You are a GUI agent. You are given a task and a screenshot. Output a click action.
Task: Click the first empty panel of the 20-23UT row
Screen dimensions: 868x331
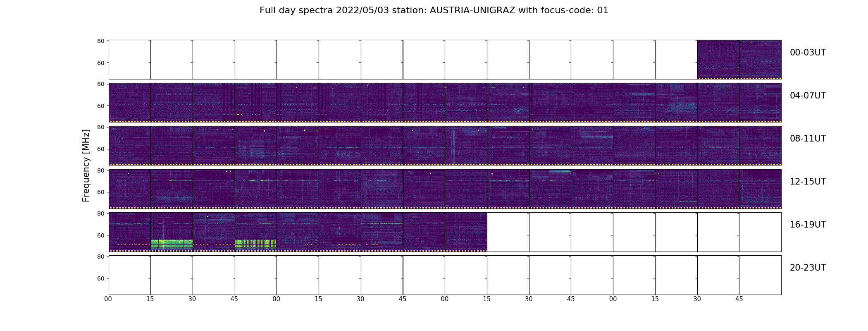point(129,275)
